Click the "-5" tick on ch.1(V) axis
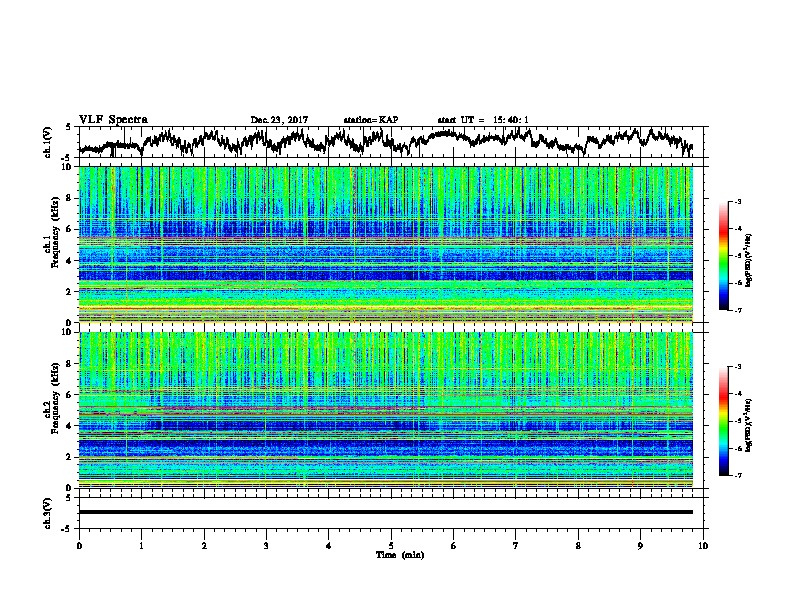The width and height of the screenshot is (792, 612). 67,158
